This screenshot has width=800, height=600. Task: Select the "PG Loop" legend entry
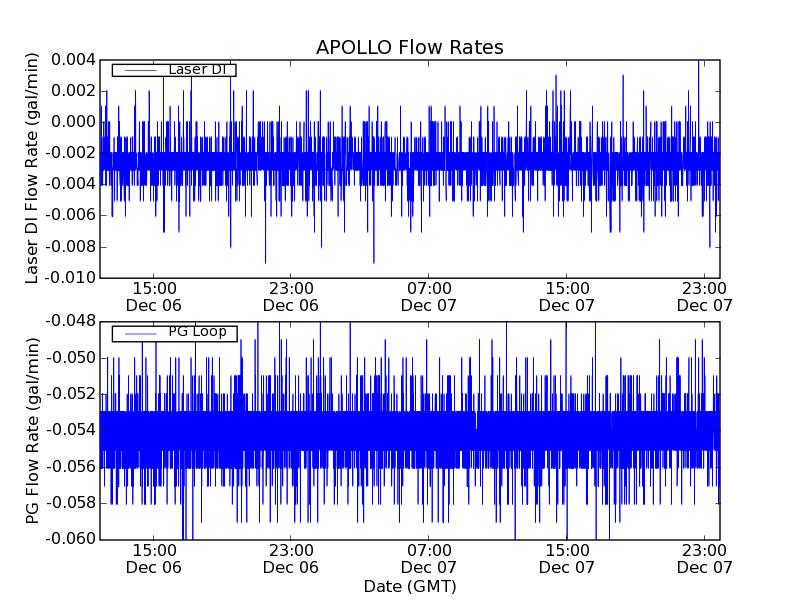pyautogui.click(x=174, y=333)
